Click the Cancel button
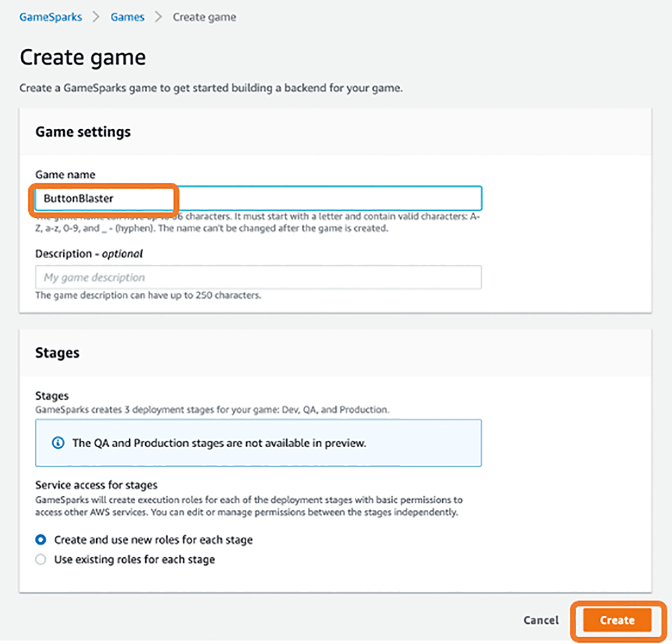The width and height of the screenshot is (672, 644). point(540,620)
